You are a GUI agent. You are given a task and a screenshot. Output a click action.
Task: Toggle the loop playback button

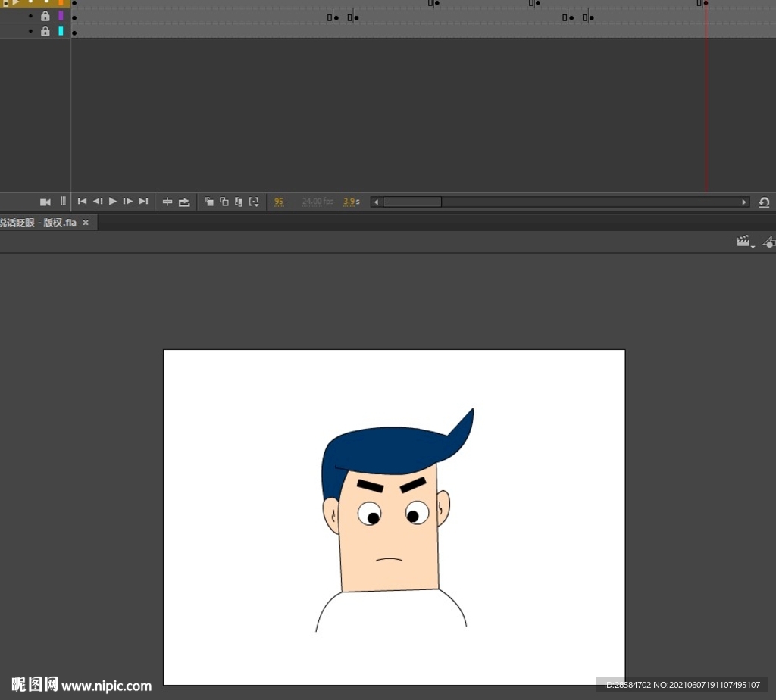point(184,202)
